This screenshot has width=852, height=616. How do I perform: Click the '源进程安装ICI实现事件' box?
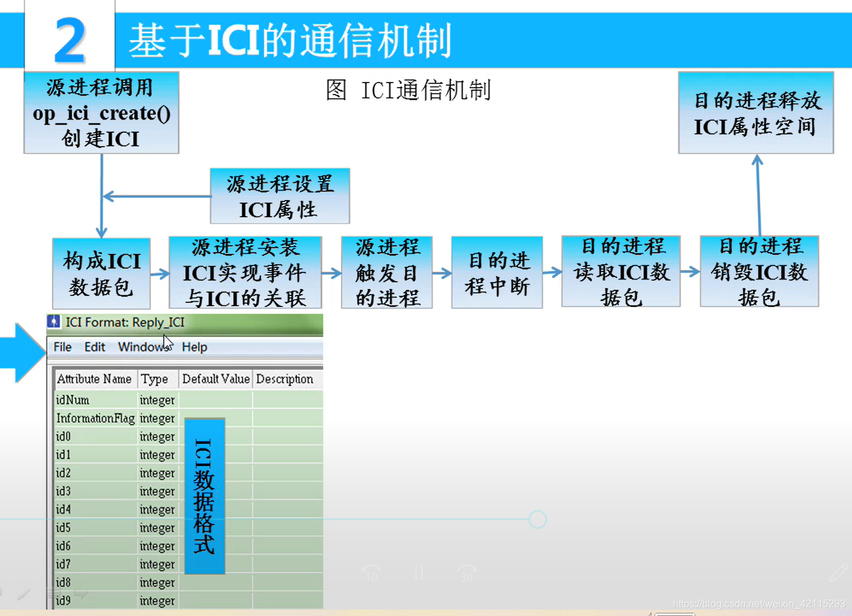pyautogui.click(x=245, y=272)
